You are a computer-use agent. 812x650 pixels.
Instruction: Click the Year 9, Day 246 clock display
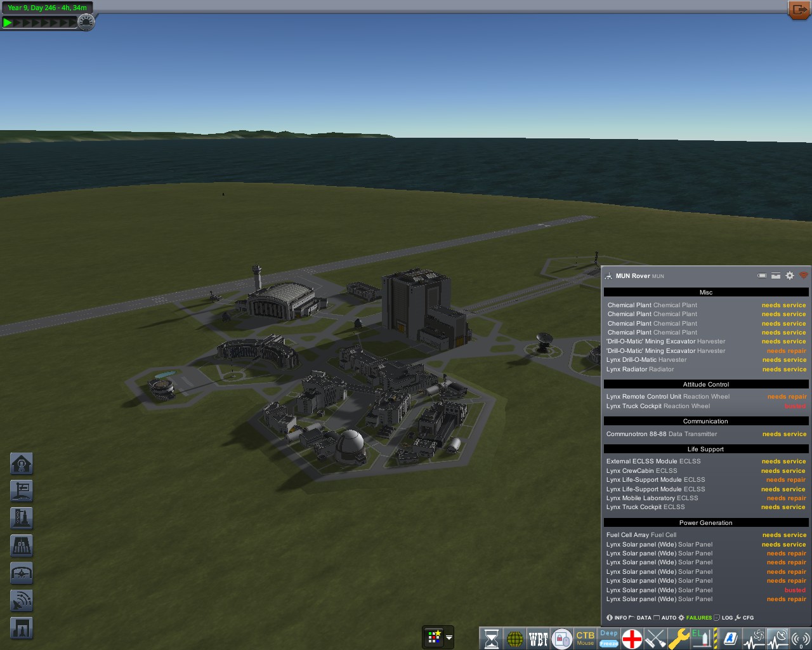point(47,8)
